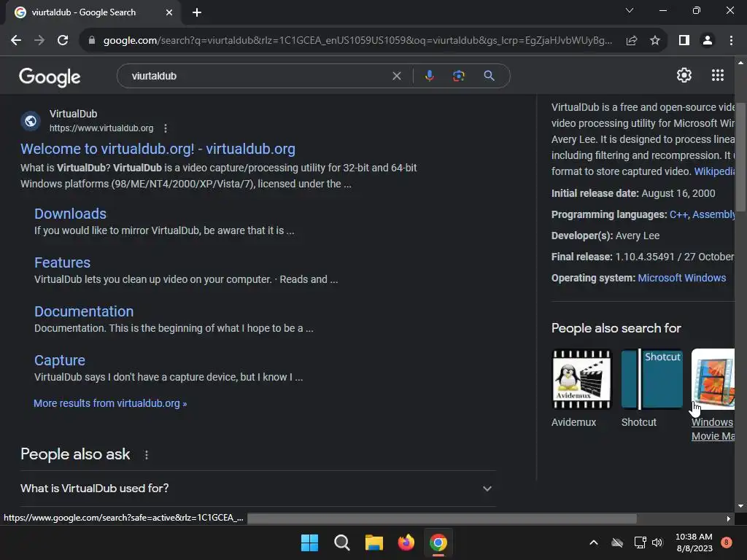Click the Chrome taskbar icon

pos(438,542)
